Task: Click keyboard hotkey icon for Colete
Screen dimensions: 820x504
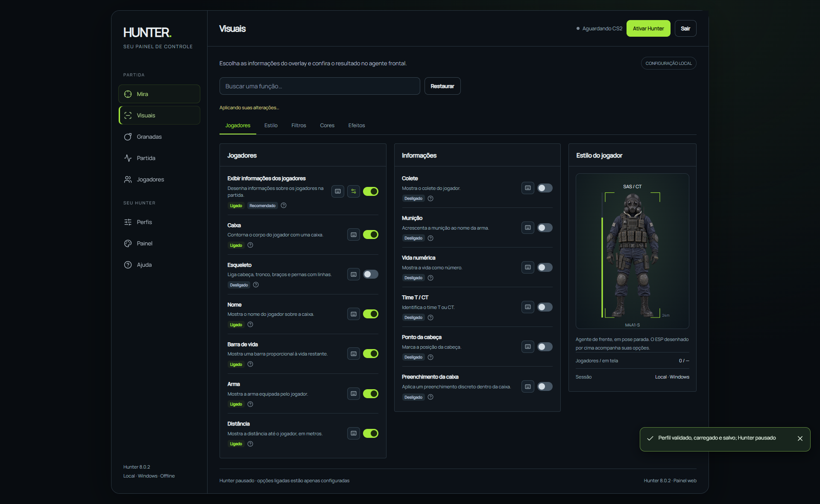Action: [x=528, y=188]
